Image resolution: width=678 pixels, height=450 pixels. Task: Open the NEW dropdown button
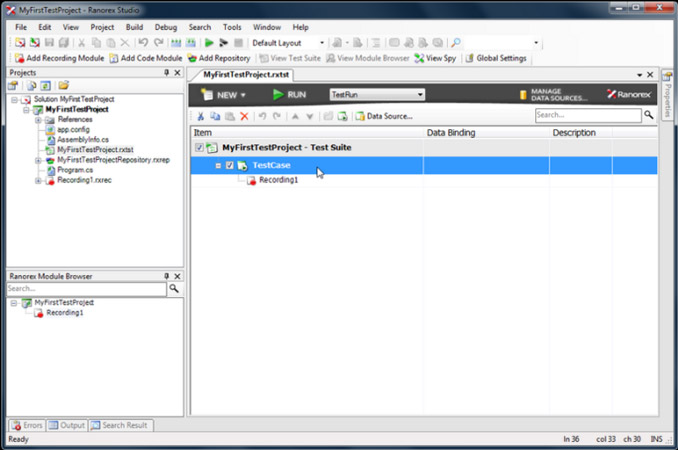point(224,95)
